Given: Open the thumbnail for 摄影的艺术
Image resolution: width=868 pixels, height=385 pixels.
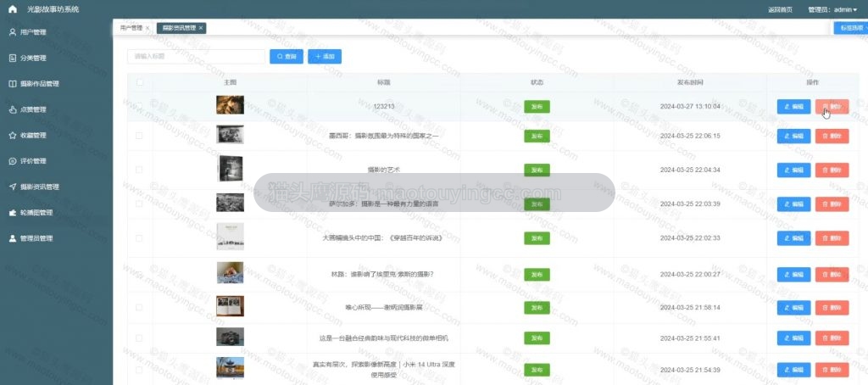Looking at the screenshot, I should (231, 169).
